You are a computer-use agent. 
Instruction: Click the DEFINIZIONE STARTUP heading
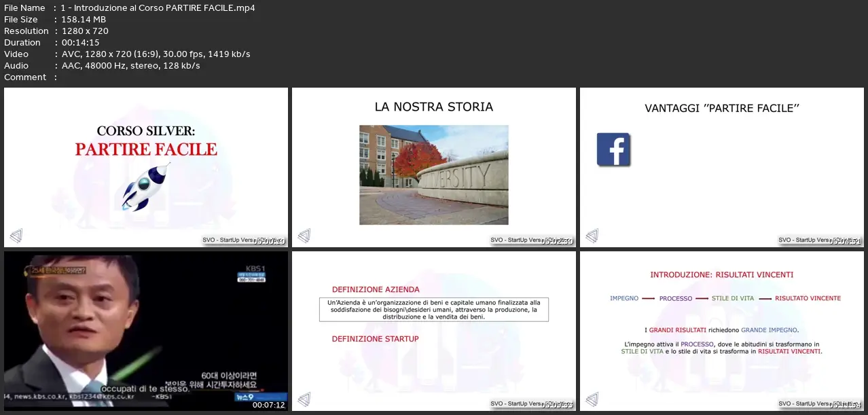375,339
